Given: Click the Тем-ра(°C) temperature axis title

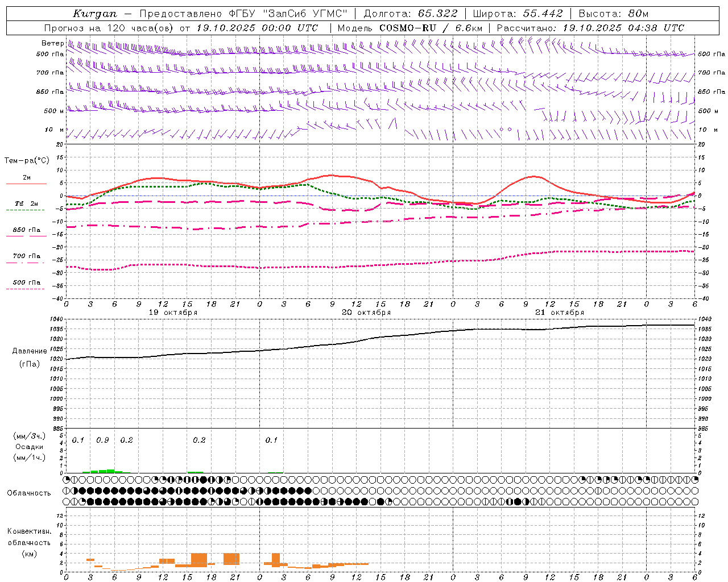Looking at the screenshot, I should [27, 161].
